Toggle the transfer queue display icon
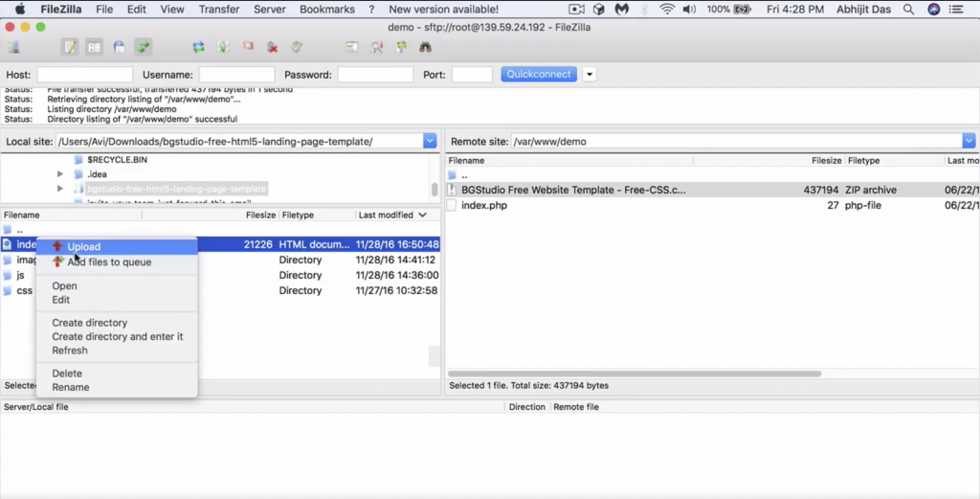The width and height of the screenshot is (980, 499). pos(144,48)
